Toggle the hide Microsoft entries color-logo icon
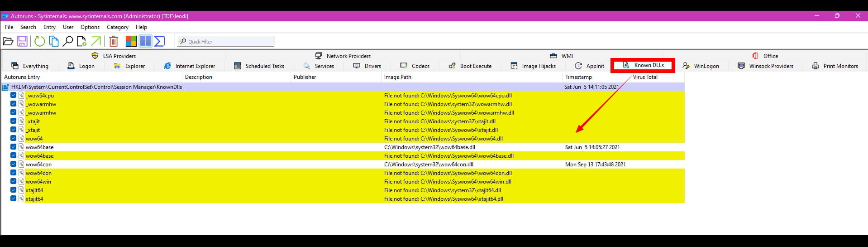The width and height of the screenshot is (868, 247). coord(131,41)
